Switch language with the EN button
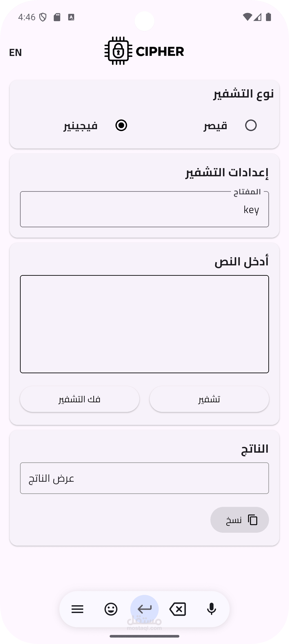The width and height of the screenshot is (289, 644). click(x=15, y=53)
